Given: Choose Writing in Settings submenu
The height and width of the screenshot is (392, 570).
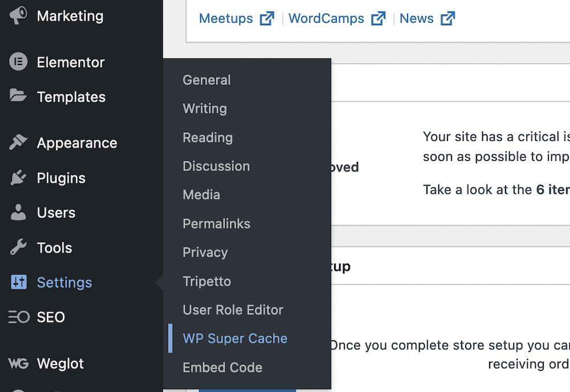Looking at the screenshot, I should coord(205,109).
